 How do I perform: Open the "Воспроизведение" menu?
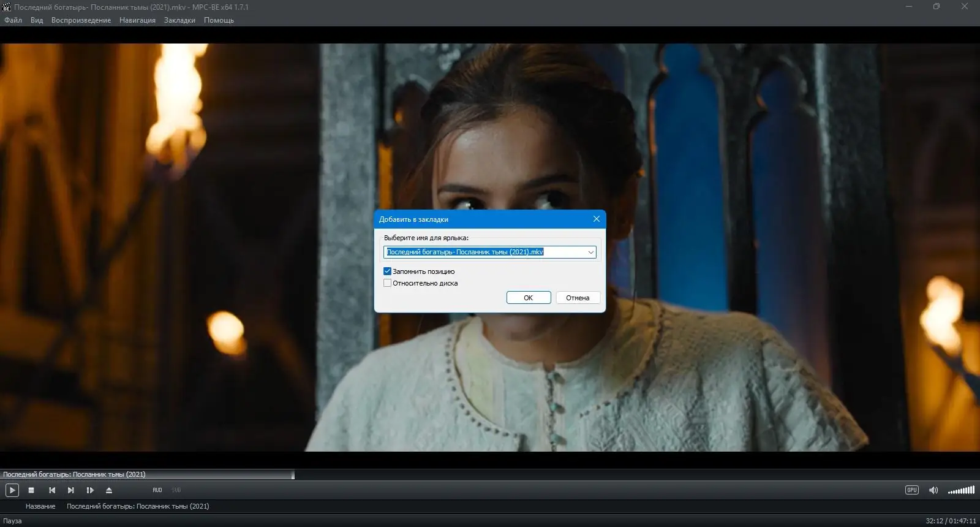pos(81,20)
